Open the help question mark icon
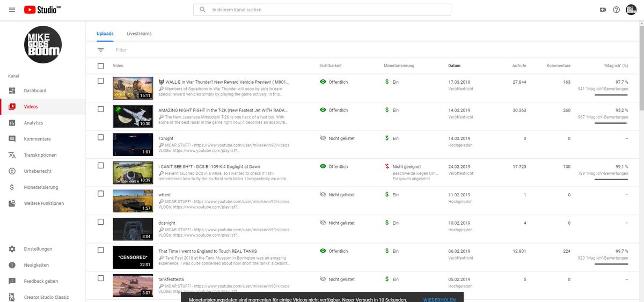Screen dimensions: 644x302 coord(617,10)
